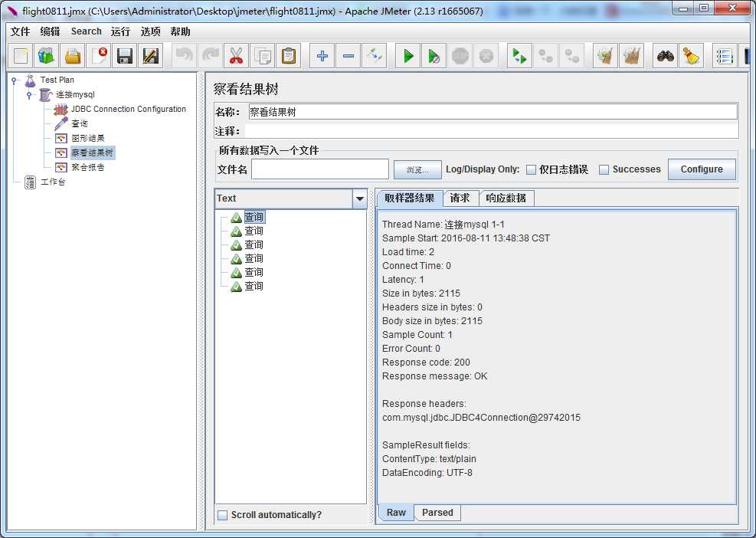Select 察看结果树 listener in tree

point(92,153)
